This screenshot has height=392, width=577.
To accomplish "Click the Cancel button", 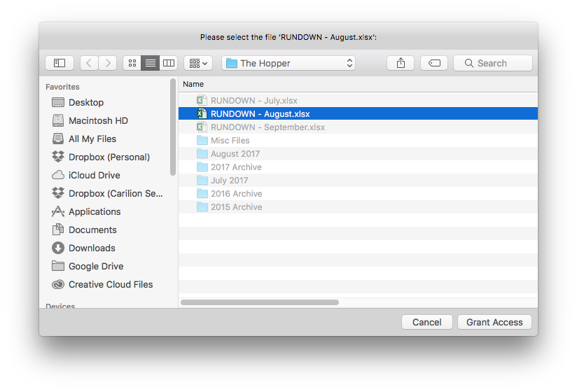I will pyautogui.click(x=427, y=322).
